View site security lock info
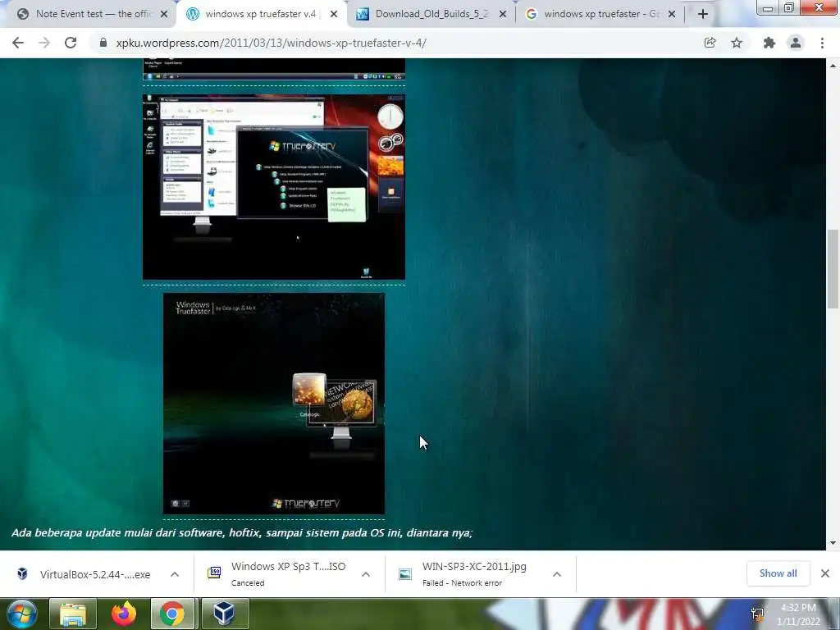The image size is (840, 630). (103, 43)
